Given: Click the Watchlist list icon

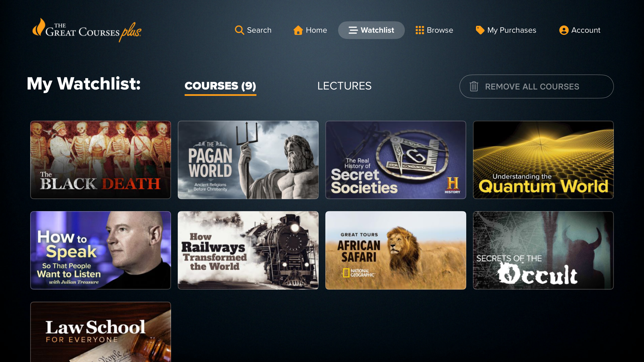Looking at the screenshot, I should (353, 30).
